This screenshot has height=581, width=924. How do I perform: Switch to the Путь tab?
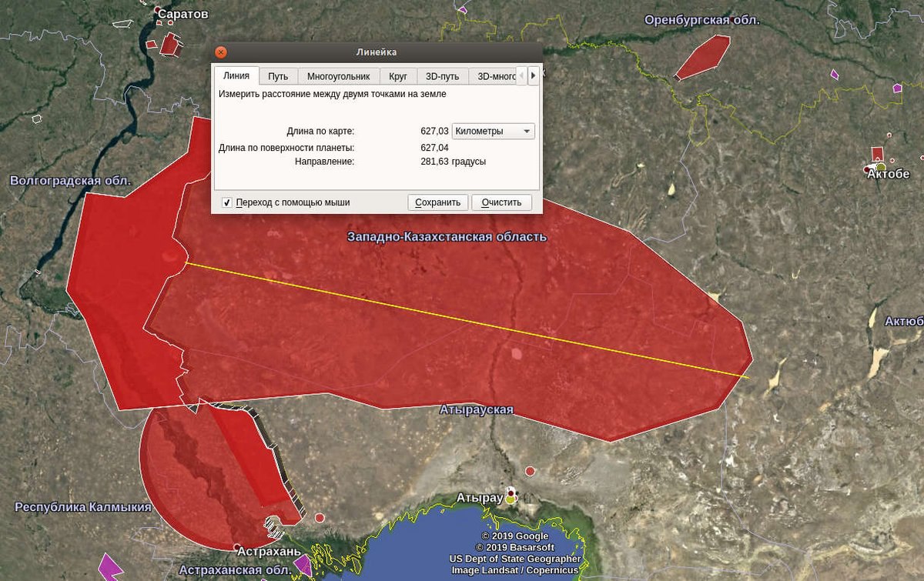pos(278,76)
